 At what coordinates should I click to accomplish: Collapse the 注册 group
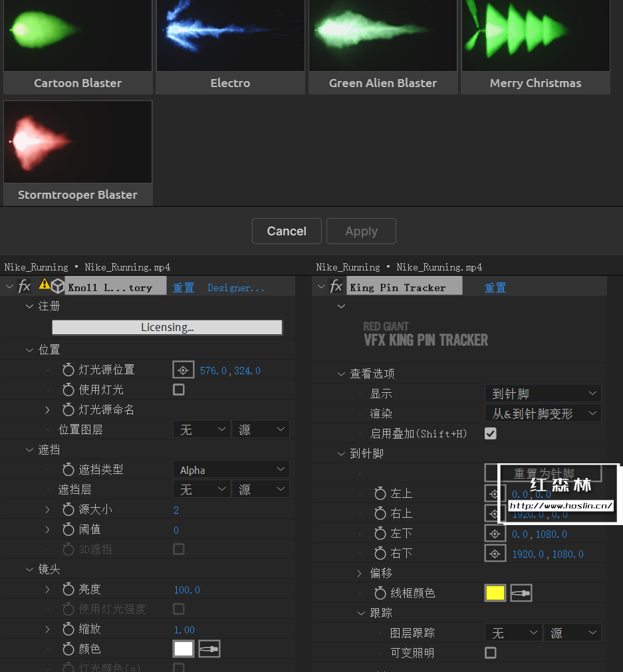point(29,306)
